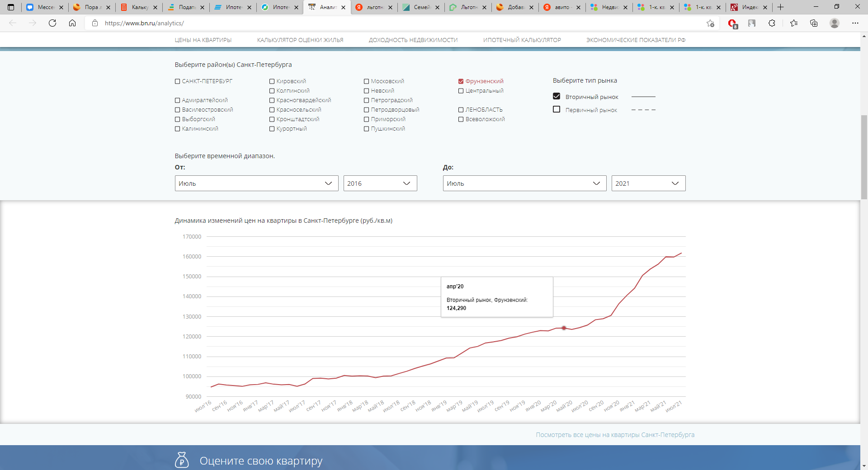Check the Московский district checkbox
This screenshot has height=470, width=868.
(x=367, y=81)
